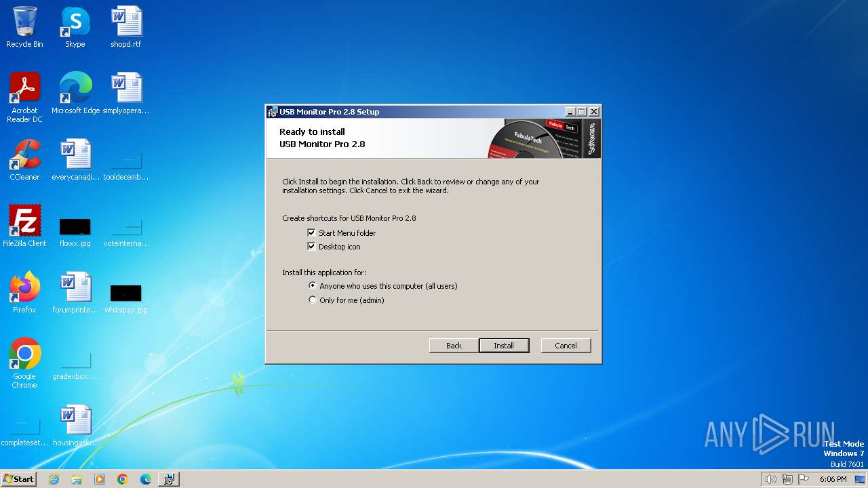Uncheck the Start Menu folder checkbox
868x488 pixels.
pos(312,232)
